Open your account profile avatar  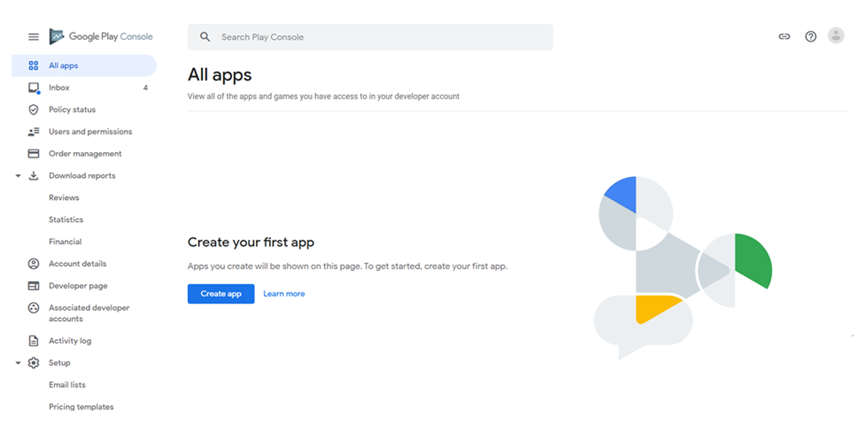[x=836, y=35]
